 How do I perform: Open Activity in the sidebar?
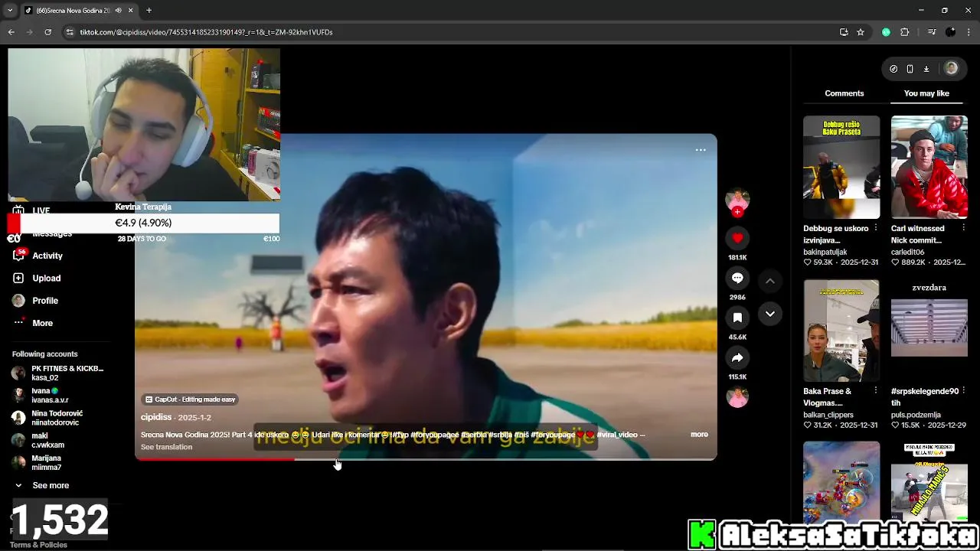38,256
